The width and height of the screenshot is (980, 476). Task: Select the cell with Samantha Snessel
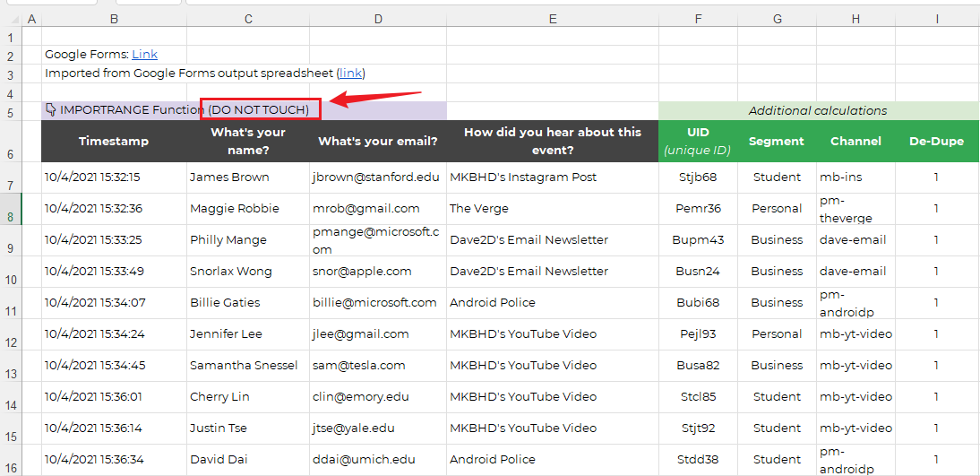248,366
